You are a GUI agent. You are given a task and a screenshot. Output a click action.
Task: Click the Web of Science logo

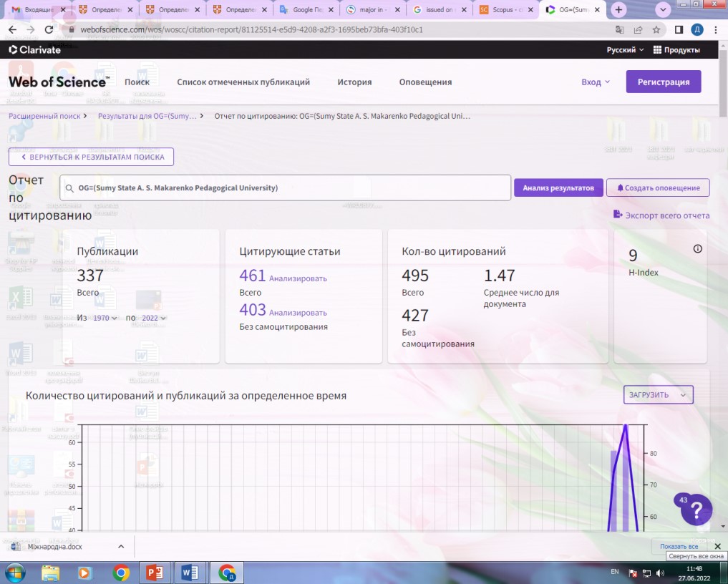pyautogui.click(x=59, y=82)
